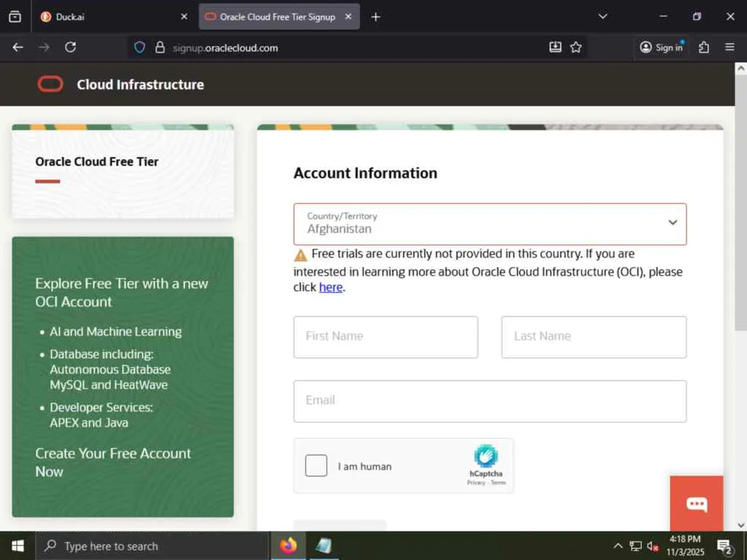This screenshot has width=747, height=560.
Task: Expand the list all tabs chevron
Action: [603, 17]
